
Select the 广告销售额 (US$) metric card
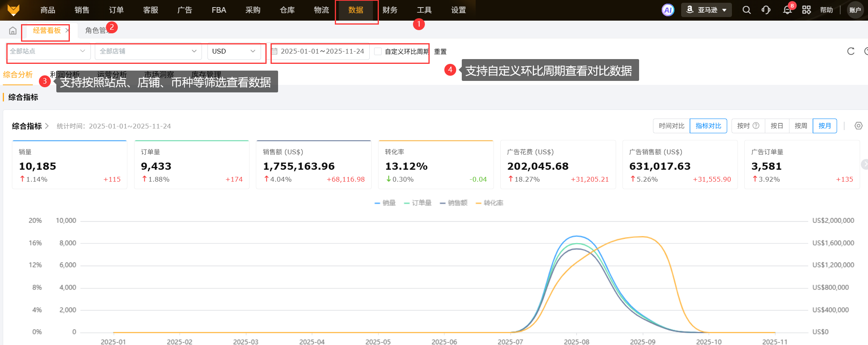point(680,165)
